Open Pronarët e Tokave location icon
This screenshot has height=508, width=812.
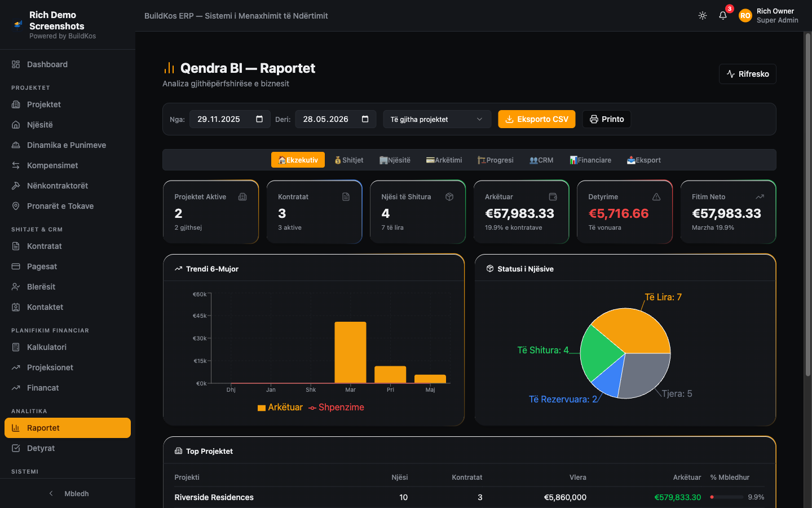point(16,206)
